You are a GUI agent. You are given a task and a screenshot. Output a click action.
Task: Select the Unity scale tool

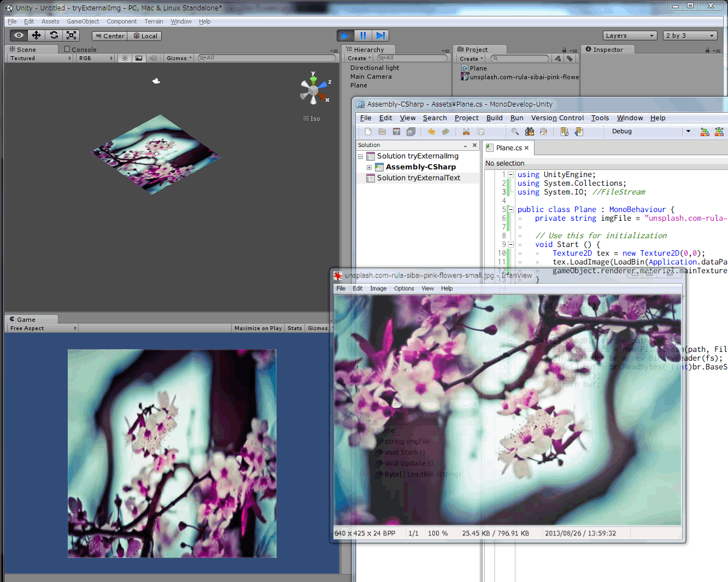click(x=71, y=36)
